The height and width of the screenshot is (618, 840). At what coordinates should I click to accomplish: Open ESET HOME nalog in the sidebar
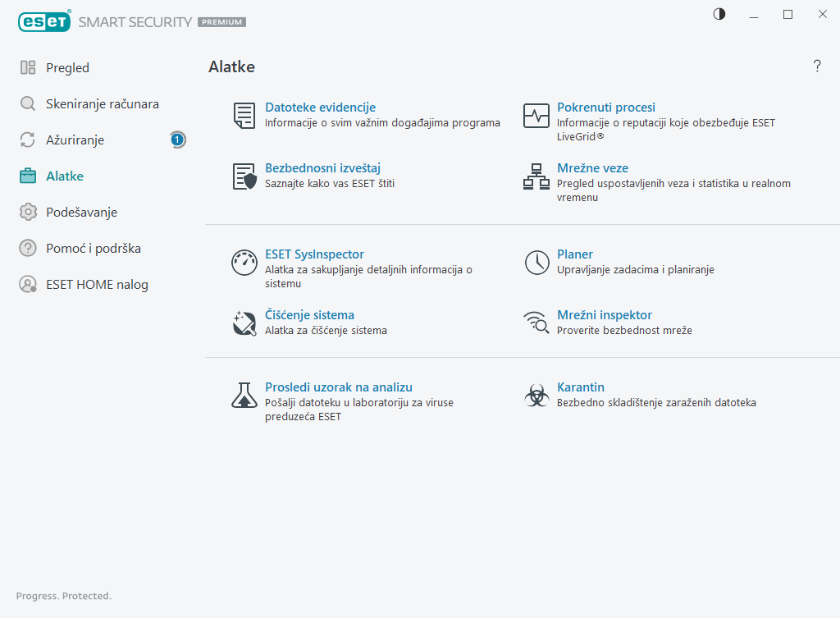tap(97, 285)
